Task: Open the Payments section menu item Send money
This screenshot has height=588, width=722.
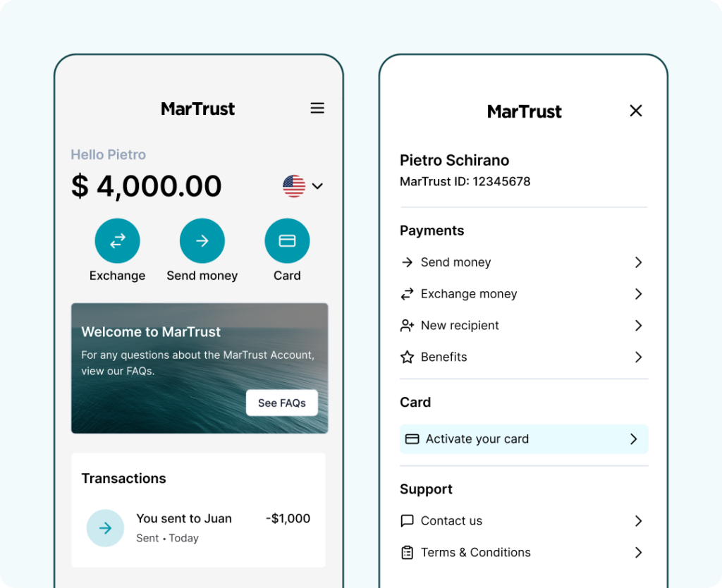Action: pyautogui.click(x=456, y=262)
